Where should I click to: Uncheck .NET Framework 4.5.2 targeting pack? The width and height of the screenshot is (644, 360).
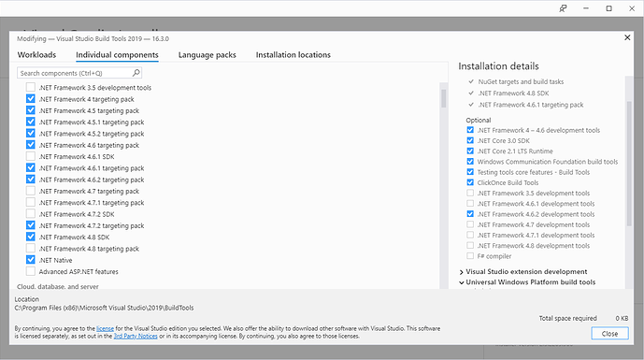(x=31, y=133)
